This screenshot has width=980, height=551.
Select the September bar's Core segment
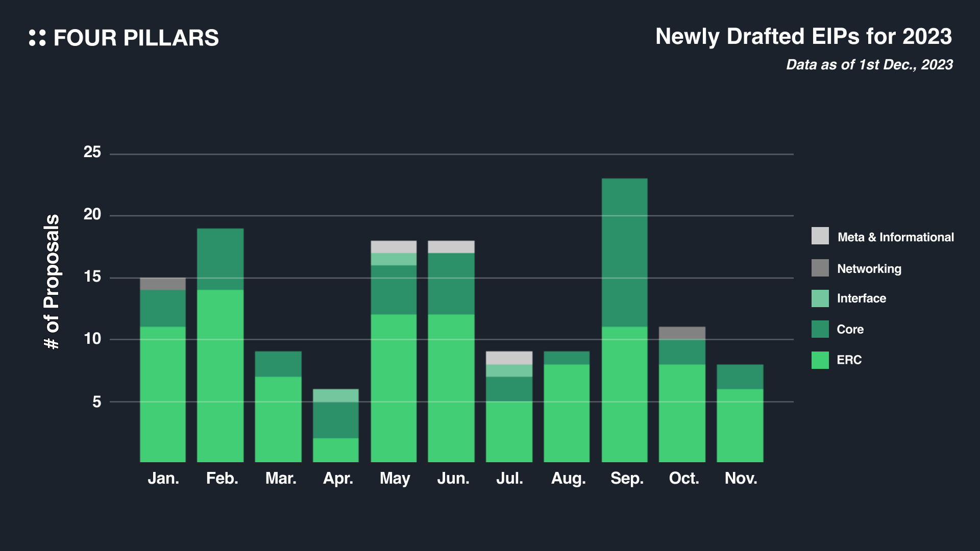tap(624, 253)
